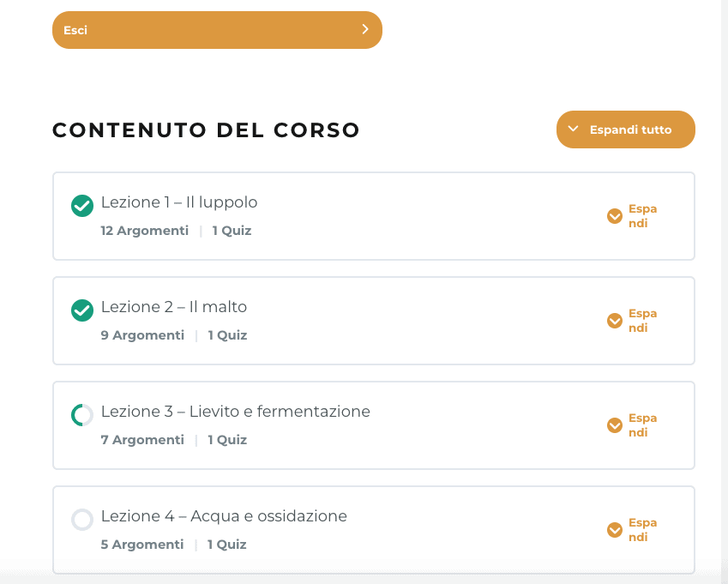728x584 pixels.
Task: Click the Espandi label for Lezione 3
Action: click(x=642, y=425)
